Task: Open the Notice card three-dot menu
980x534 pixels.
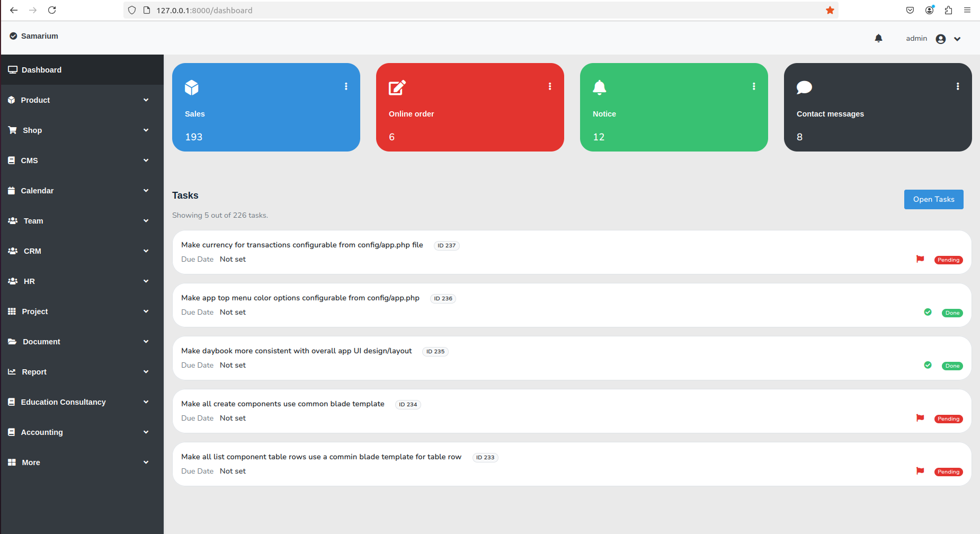Action: pyautogui.click(x=754, y=86)
